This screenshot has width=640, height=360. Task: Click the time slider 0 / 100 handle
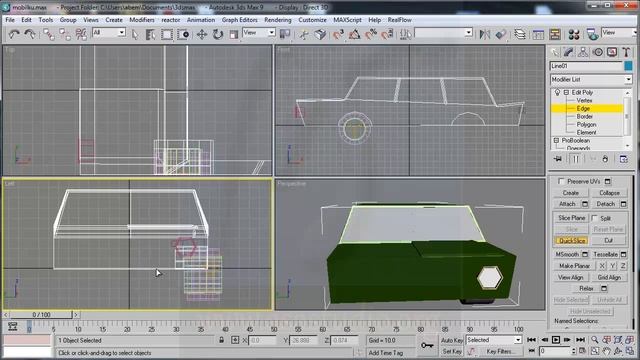click(41, 315)
